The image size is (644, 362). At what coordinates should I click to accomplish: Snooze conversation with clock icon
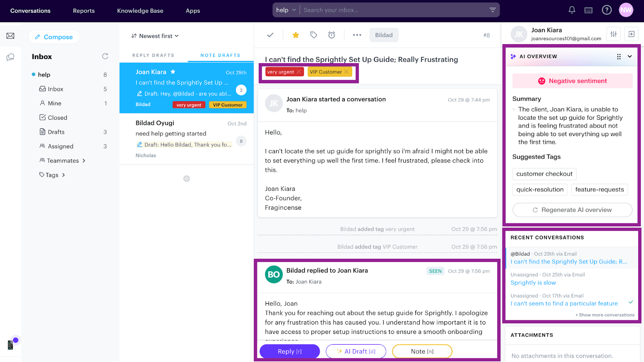pos(332,35)
